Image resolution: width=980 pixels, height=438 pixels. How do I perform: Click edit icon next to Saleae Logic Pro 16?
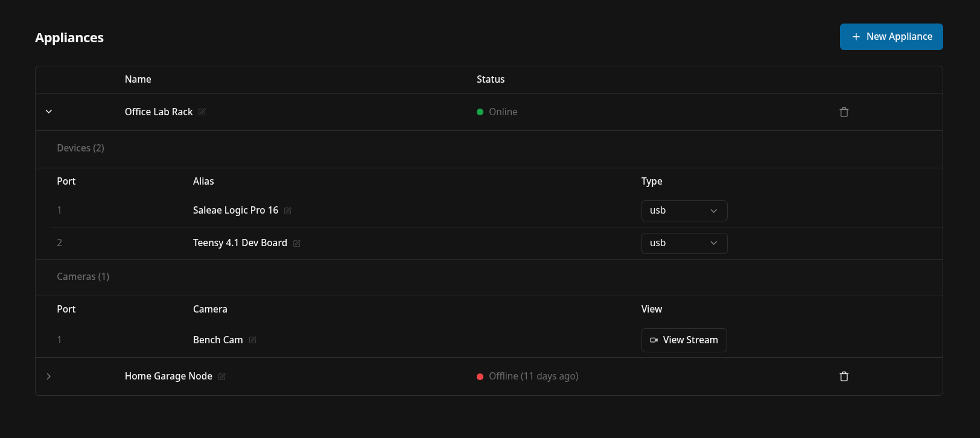[x=288, y=211]
